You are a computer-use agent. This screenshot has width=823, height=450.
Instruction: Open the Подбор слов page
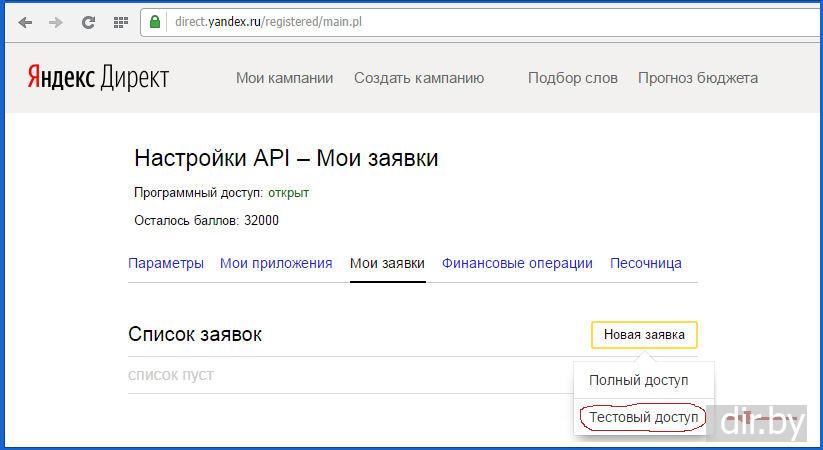click(x=572, y=78)
